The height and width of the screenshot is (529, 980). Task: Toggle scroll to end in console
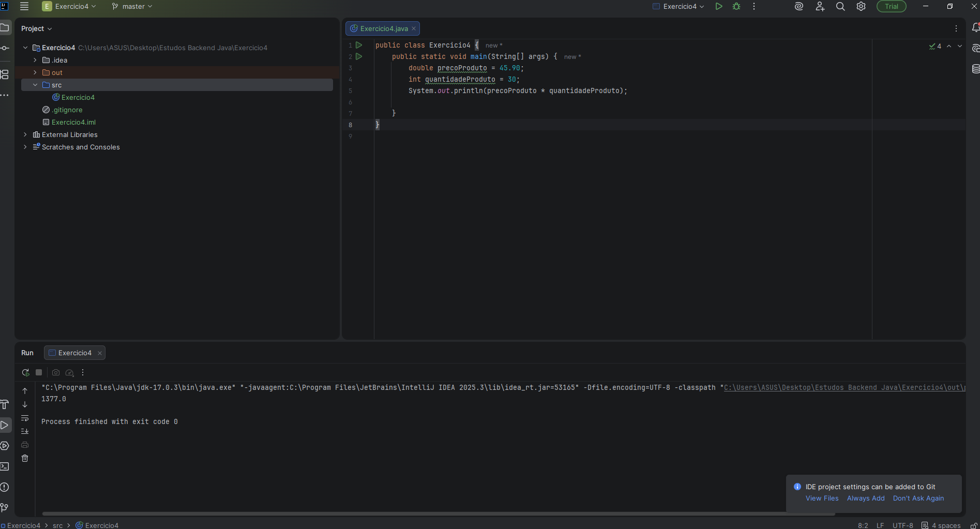click(x=25, y=431)
